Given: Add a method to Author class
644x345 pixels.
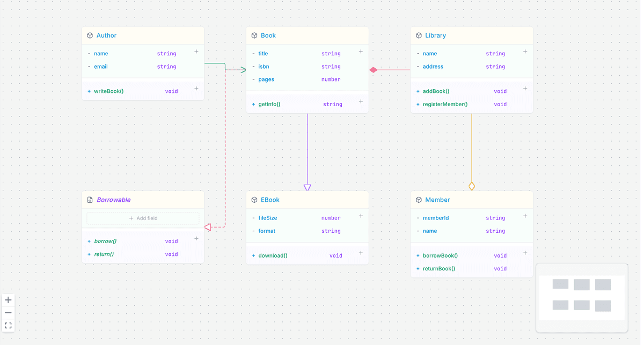Looking at the screenshot, I should pos(196,89).
